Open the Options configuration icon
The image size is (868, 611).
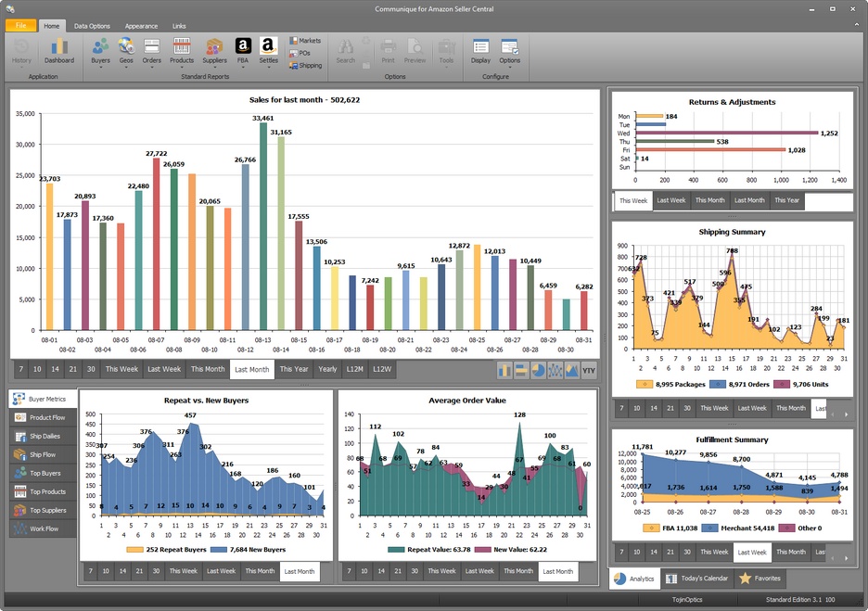click(x=509, y=51)
